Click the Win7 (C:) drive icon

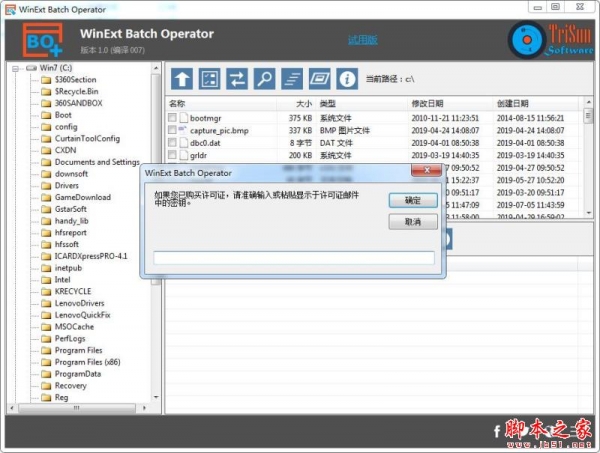click(31, 68)
